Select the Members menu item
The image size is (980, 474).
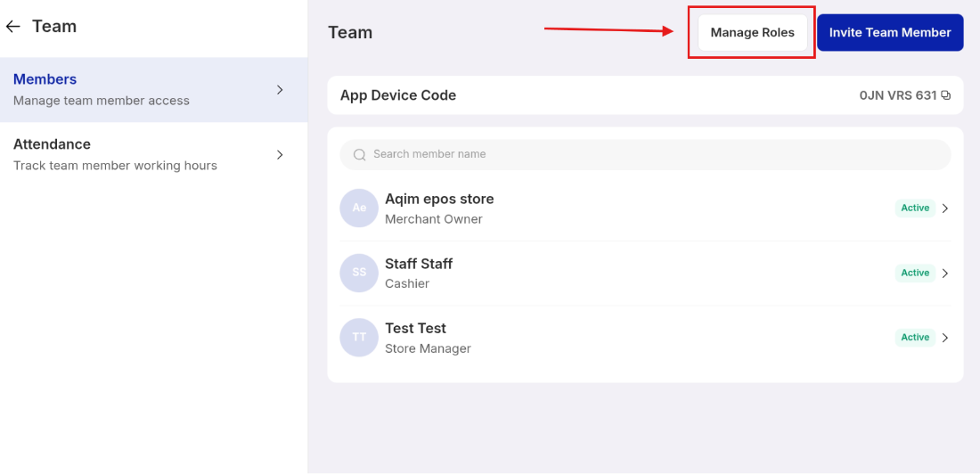(x=154, y=89)
